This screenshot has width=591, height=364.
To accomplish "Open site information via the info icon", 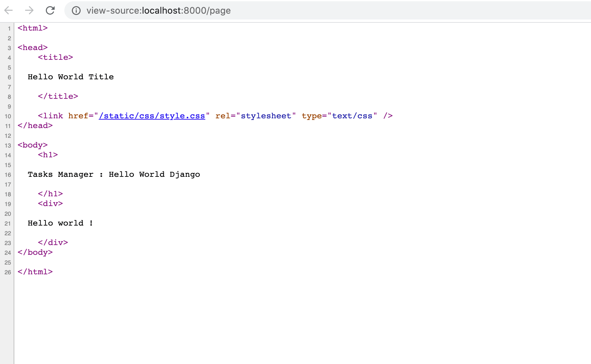I will point(76,10).
